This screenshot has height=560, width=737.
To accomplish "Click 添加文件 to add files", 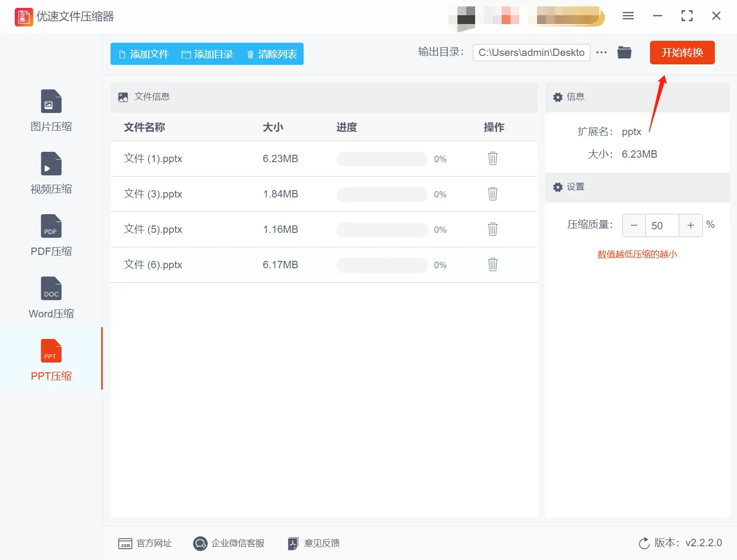I will [x=143, y=54].
